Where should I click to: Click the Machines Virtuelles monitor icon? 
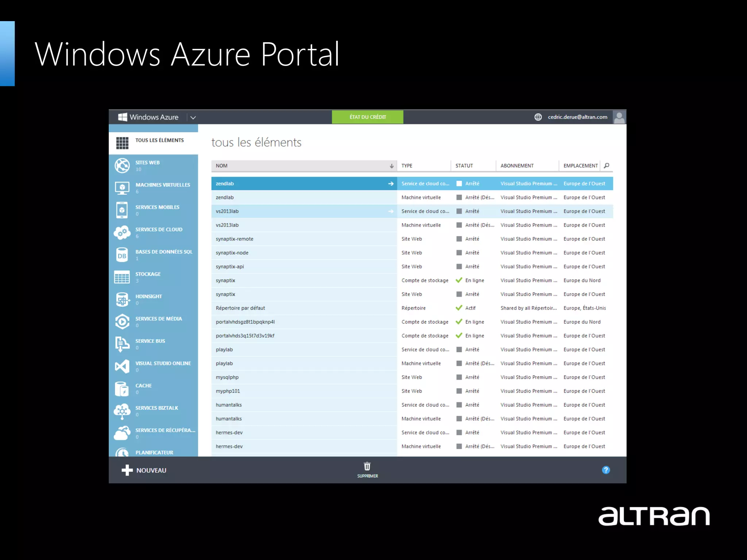(122, 188)
